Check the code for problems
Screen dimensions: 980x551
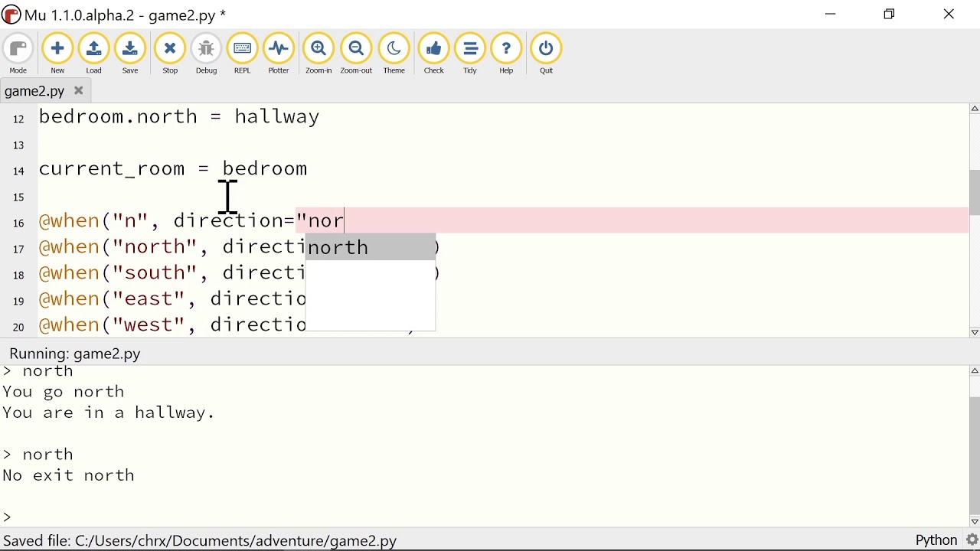pyautogui.click(x=435, y=54)
